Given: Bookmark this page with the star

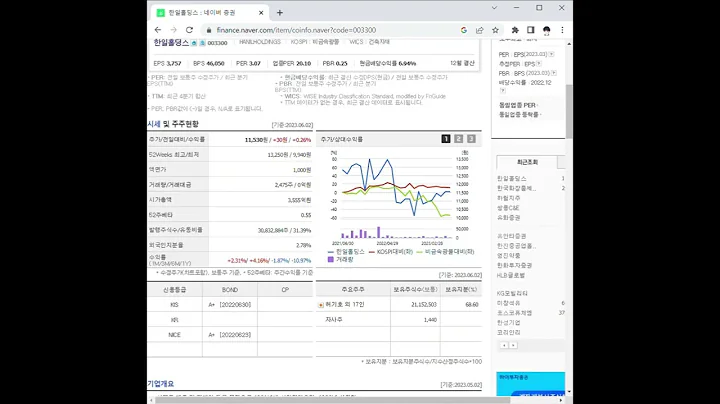Looking at the screenshot, I should click(x=495, y=30).
